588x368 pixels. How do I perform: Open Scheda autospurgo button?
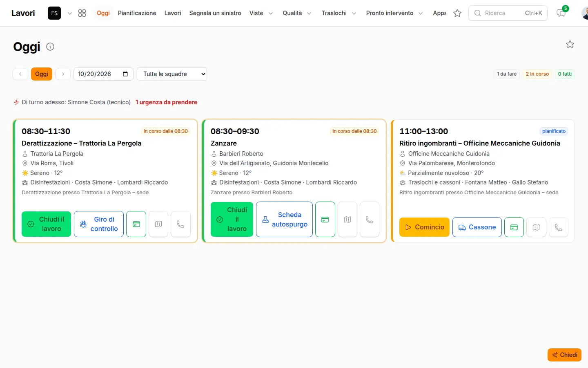point(284,220)
